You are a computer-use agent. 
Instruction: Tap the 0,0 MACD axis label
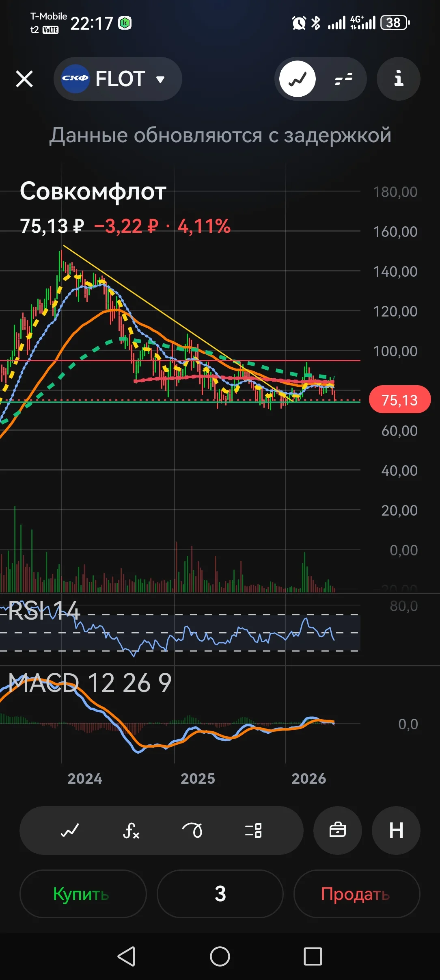(x=408, y=724)
